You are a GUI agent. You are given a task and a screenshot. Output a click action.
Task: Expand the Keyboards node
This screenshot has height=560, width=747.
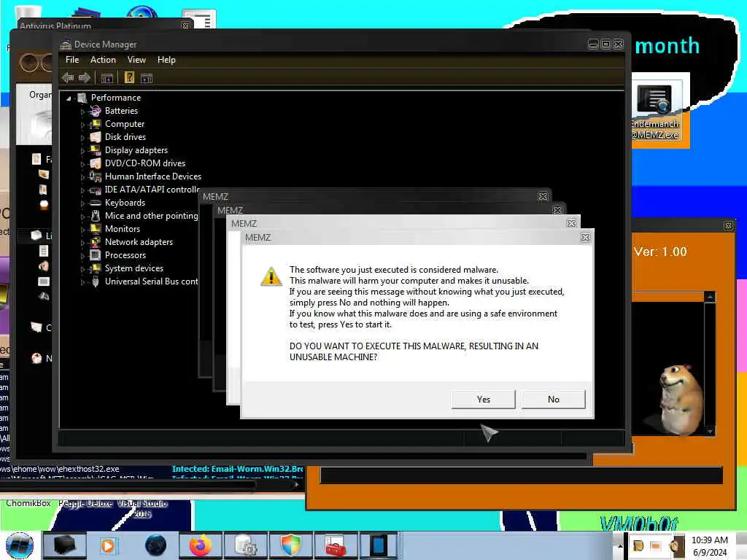click(x=82, y=204)
